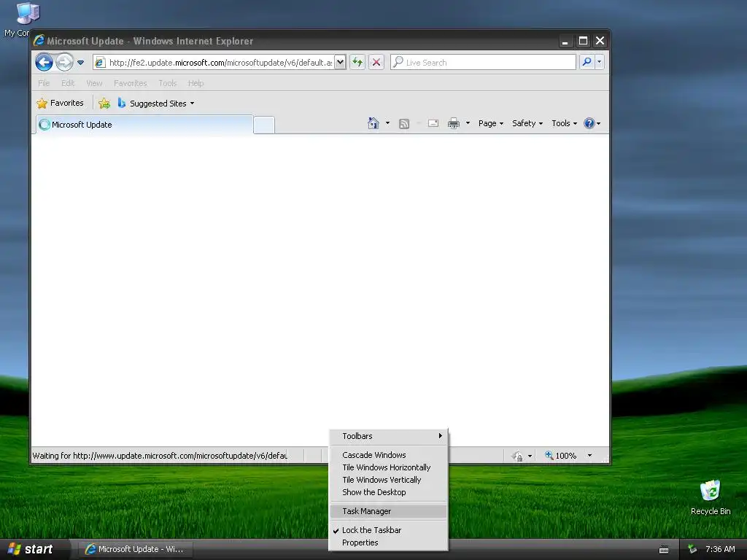Image resolution: width=747 pixels, height=560 pixels.
Task: Open the Help menu
Action: pyautogui.click(x=196, y=83)
